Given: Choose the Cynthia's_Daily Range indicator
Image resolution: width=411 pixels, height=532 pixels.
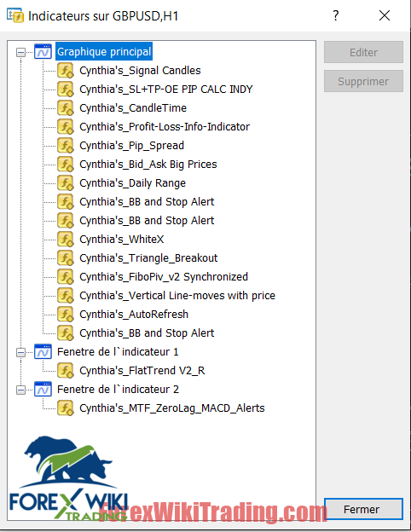Looking at the screenshot, I should [133, 183].
